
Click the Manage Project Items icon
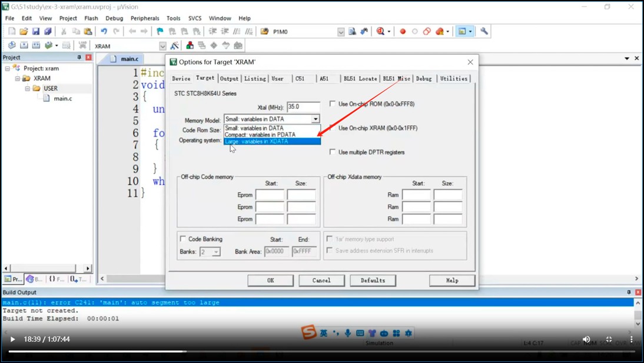pyautogui.click(x=190, y=46)
